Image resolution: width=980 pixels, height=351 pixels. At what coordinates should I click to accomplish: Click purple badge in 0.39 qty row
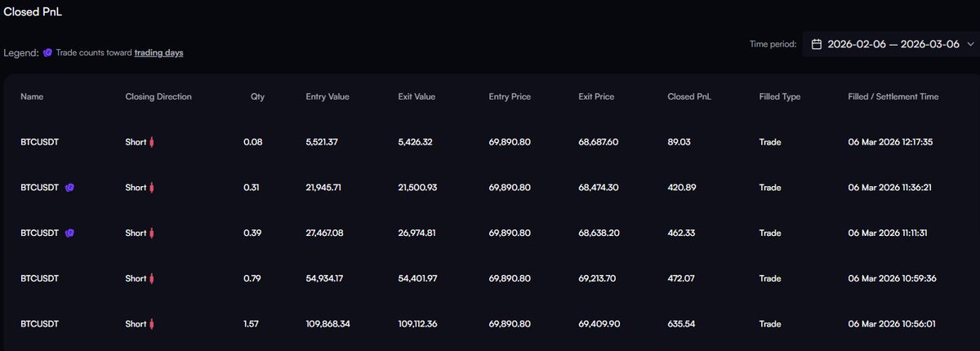point(71,233)
